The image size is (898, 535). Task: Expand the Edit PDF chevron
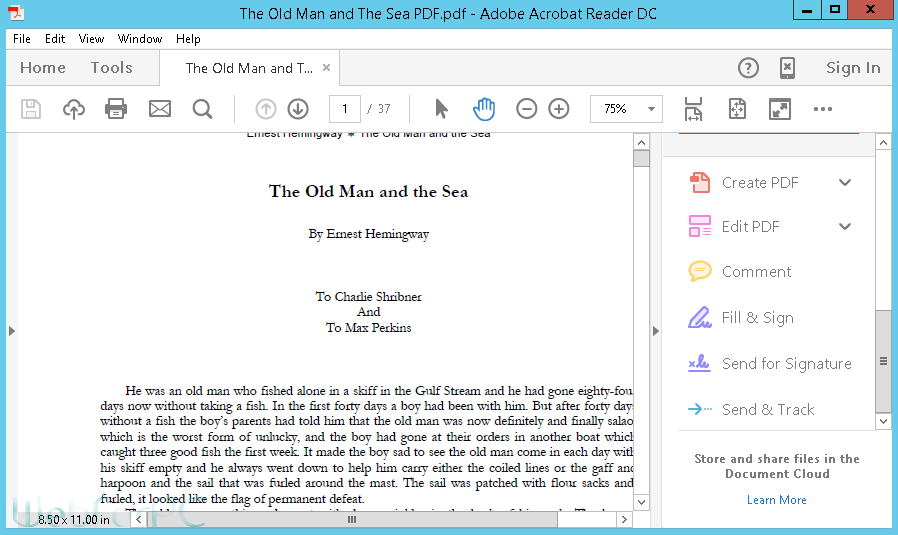point(845,226)
